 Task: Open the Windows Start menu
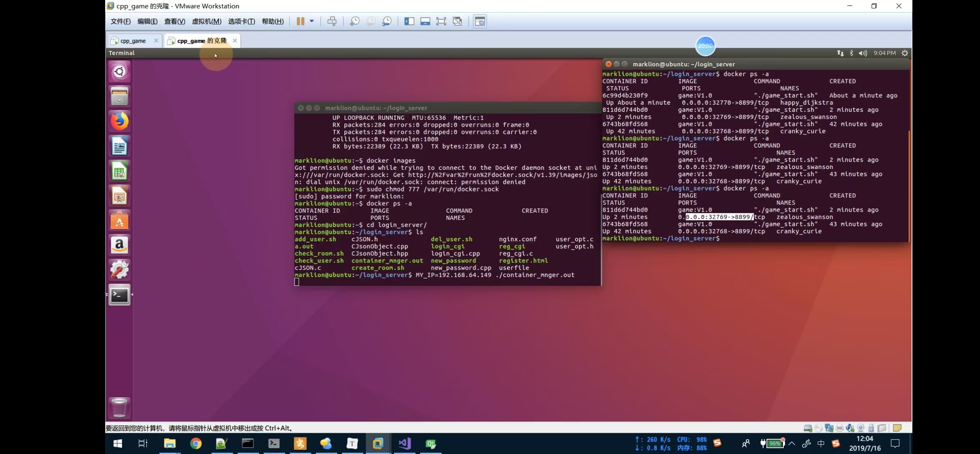tap(118, 444)
